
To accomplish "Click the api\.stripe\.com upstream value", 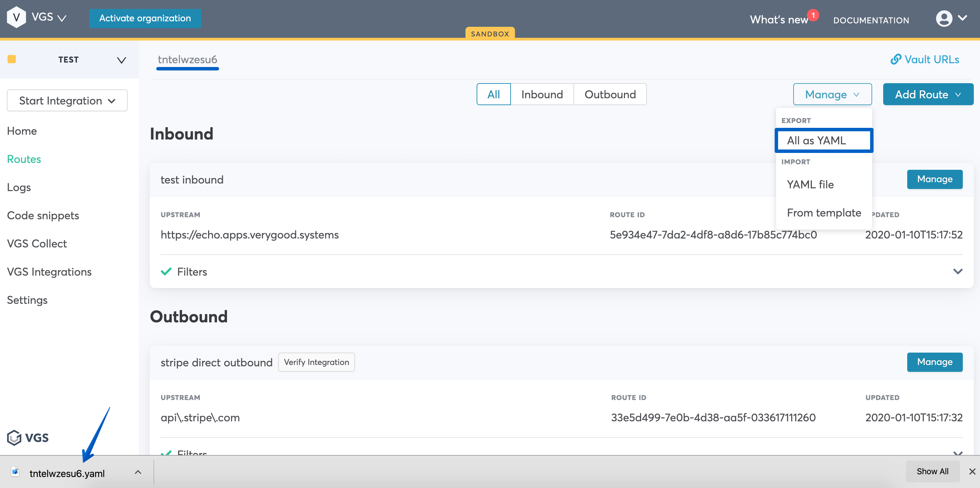I will click(x=200, y=418).
